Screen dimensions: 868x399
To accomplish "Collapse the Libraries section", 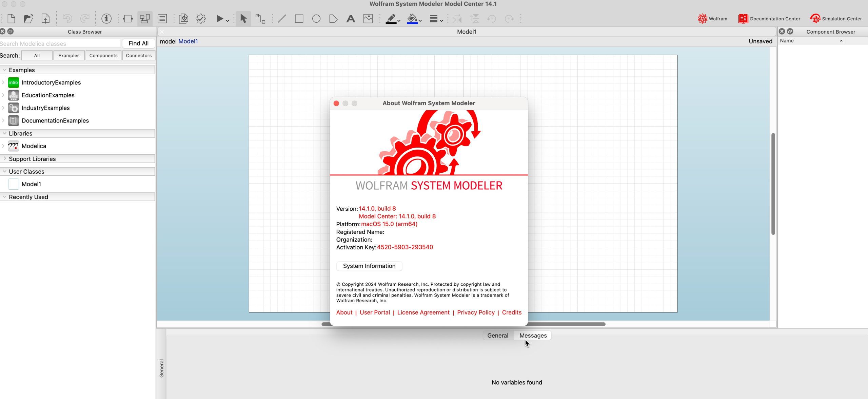I will 4,133.
